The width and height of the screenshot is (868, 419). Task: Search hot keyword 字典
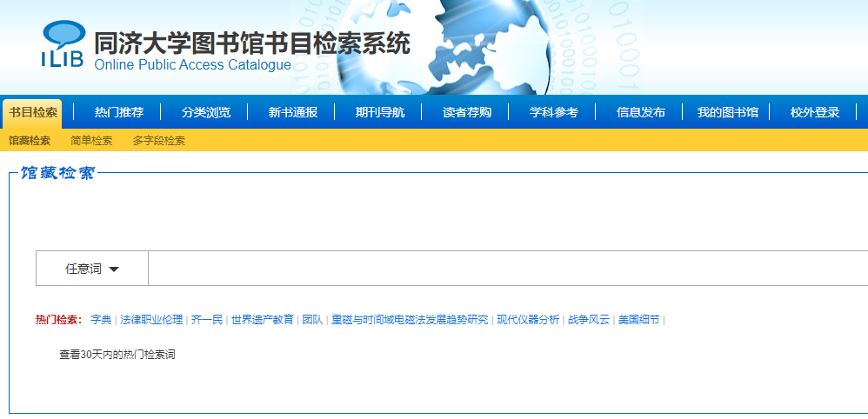(101, 319)
